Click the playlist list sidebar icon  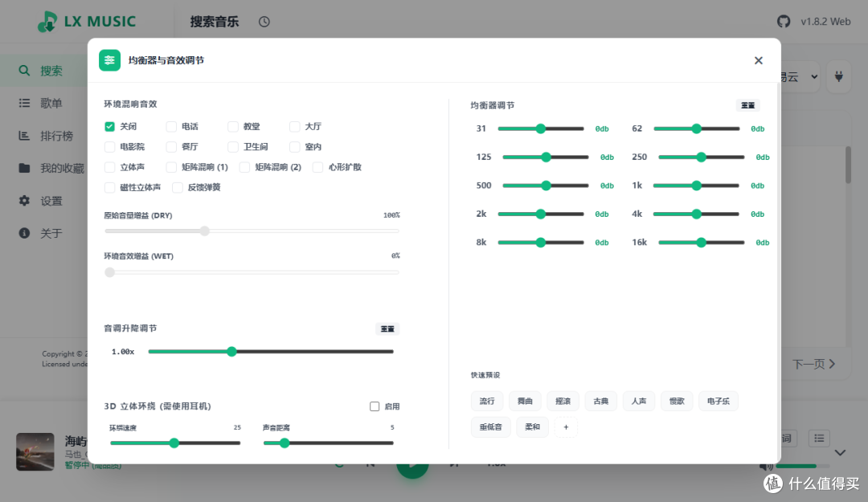point(24,103)
